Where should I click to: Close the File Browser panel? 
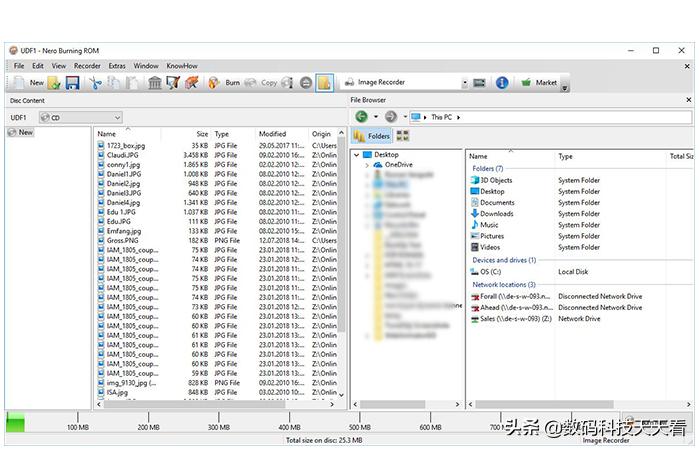(688, 100)
